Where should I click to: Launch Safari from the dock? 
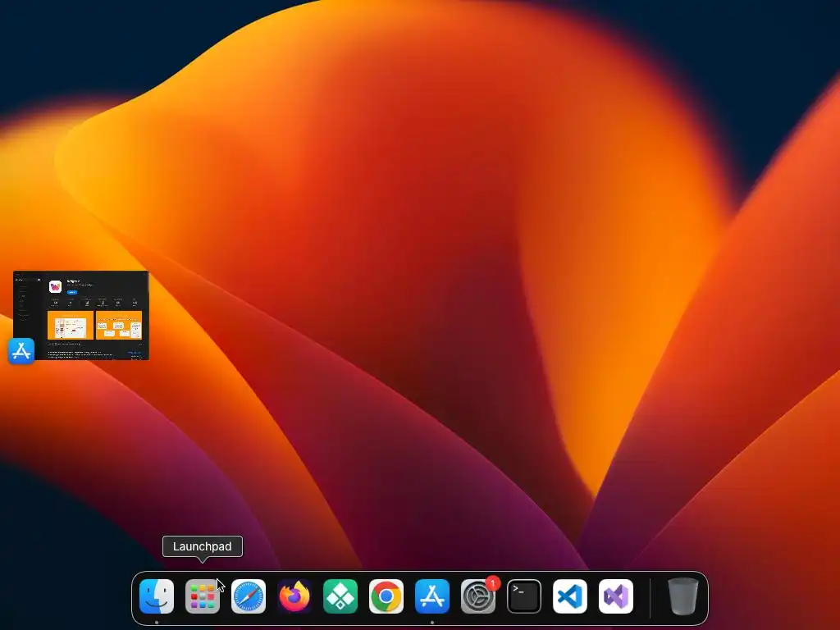point(249,596)
